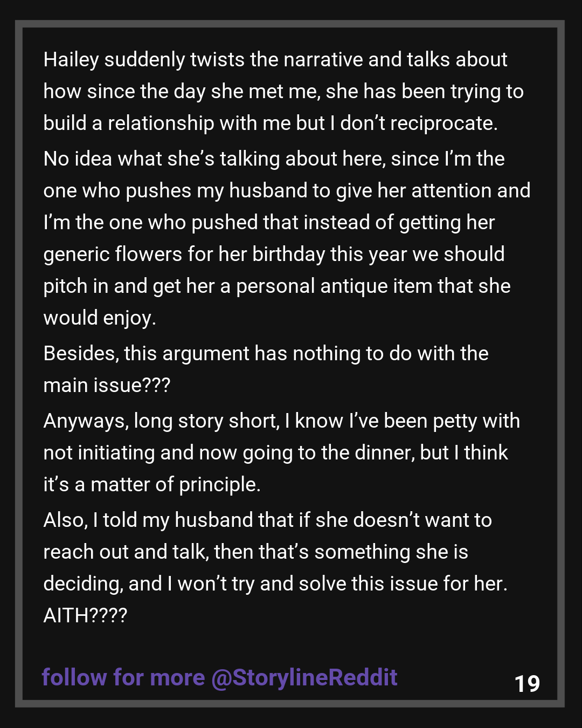Click the AITH???? text
This screenshot has width=582, height=728.
pyautogui.click(x=85, y=616)
